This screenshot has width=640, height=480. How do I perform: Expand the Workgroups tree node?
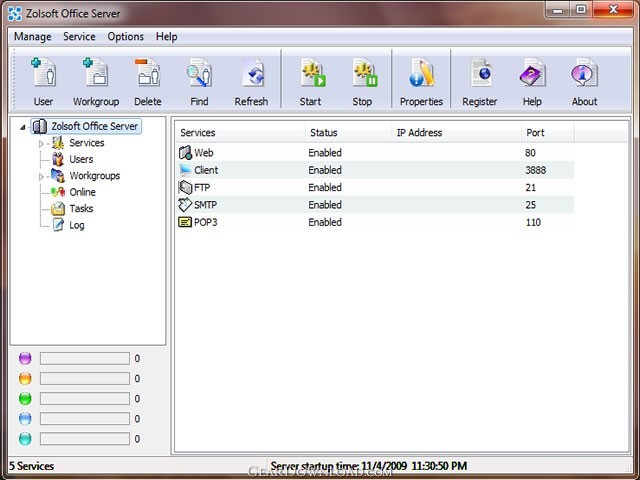click(41, 176)
